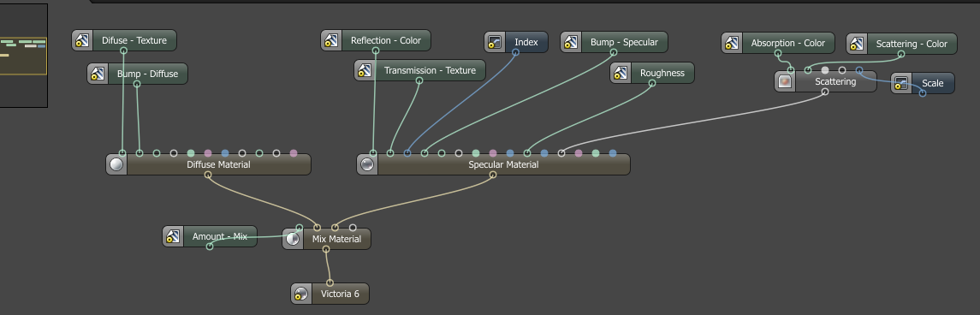Click the Scattering node output pin
Image resolution: width=980 pixels, height=315 pixels.
coord(825,92)
